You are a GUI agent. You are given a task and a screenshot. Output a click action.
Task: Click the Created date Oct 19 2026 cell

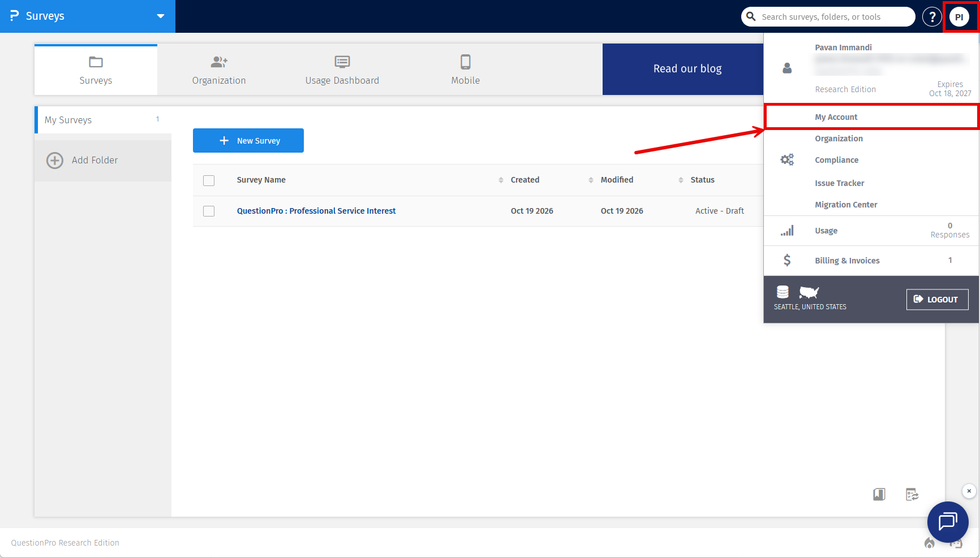point(532,211)
